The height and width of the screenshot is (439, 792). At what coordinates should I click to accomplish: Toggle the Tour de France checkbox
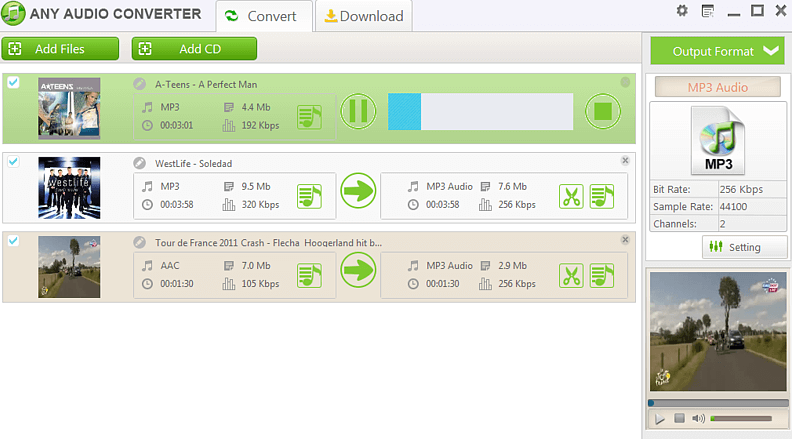click(13, 240)
